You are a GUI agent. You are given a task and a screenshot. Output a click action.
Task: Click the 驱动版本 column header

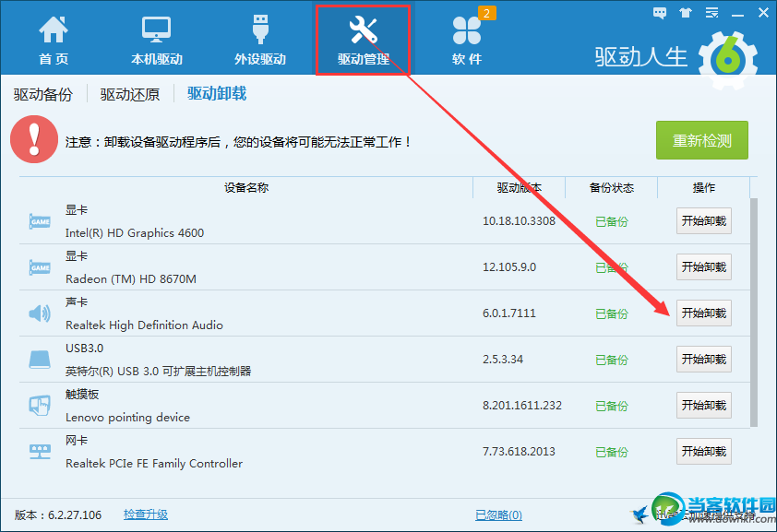520,187
